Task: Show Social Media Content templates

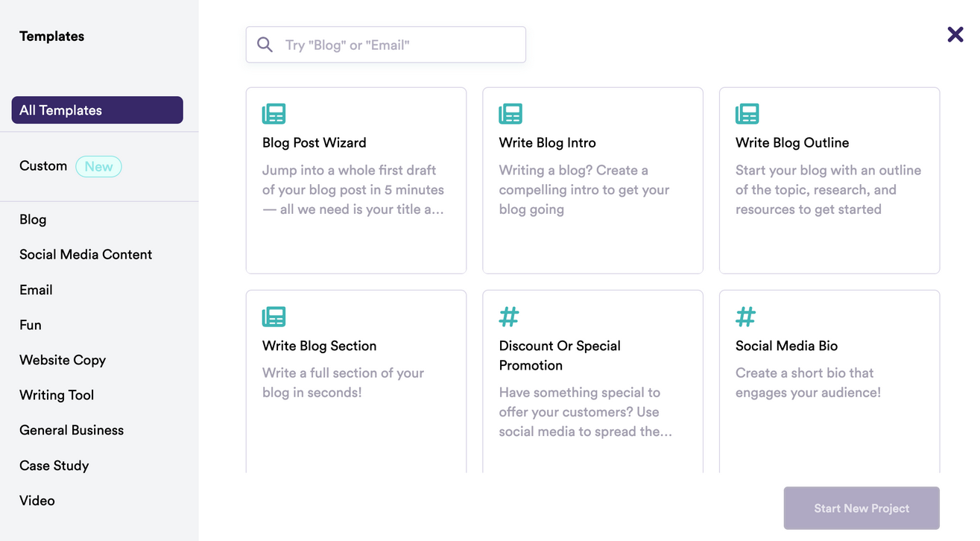Action: point(86,255)
